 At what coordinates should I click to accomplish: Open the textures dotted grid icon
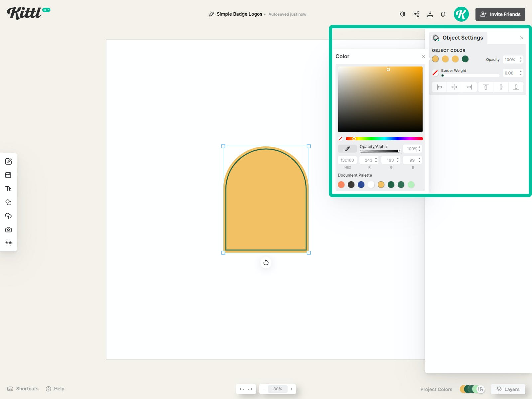[x=9, y=243]
